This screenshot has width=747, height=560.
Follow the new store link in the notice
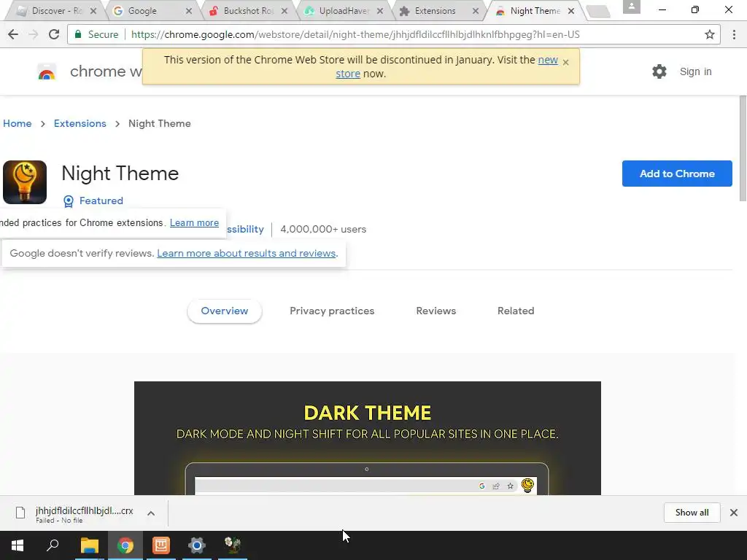pos(548,60)
